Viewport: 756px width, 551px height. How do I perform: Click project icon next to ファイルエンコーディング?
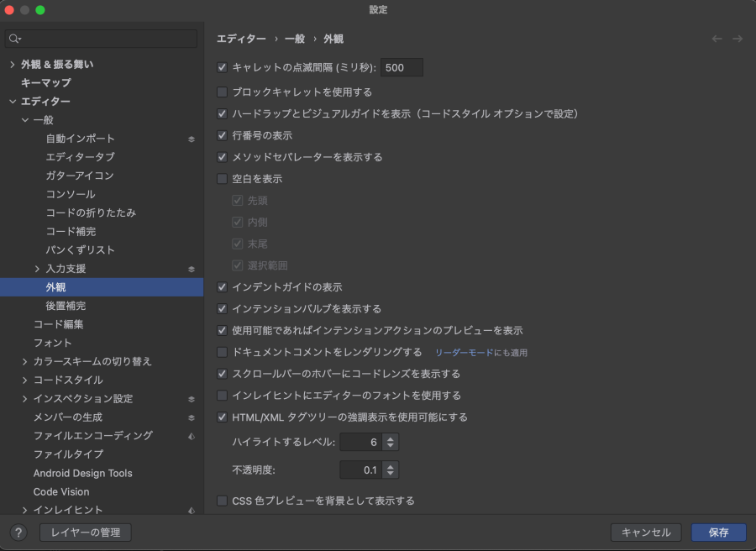[x=192, y=436]
